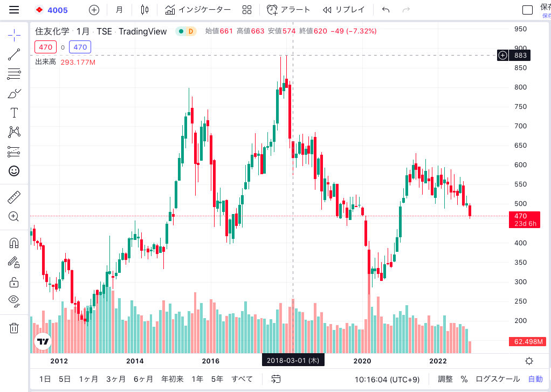Image resolution: width=551 pixels, height=392 pixels.
Task: Open the candlestick chart type selector
Action: [x=144, y=10]
